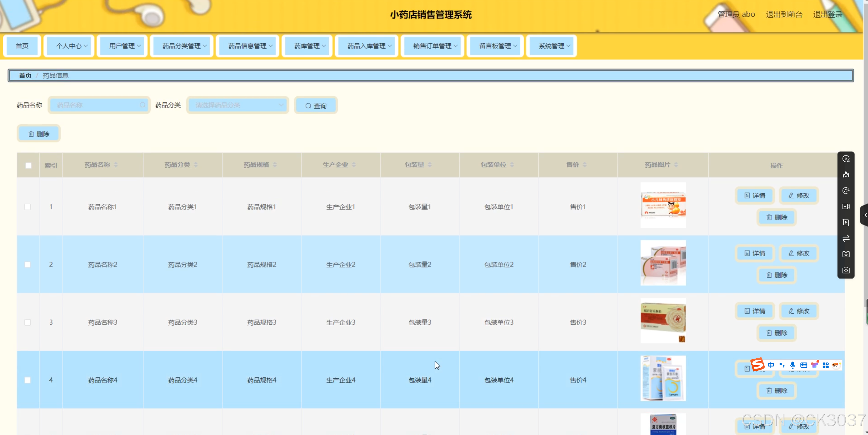Image resolution: width=868 pixels, height=435 pixels.
Task: Click the swap arrows icon in side toolbar
Action: click(846, 238)
